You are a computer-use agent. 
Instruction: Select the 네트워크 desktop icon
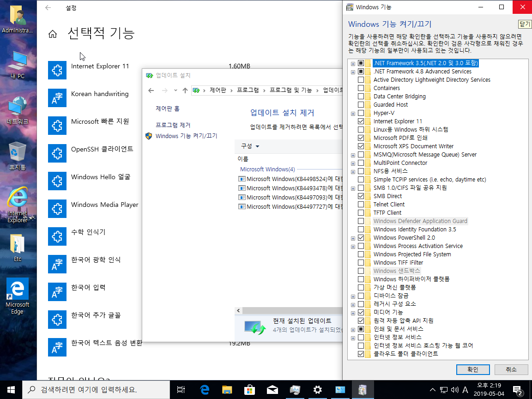click(17, 110)
